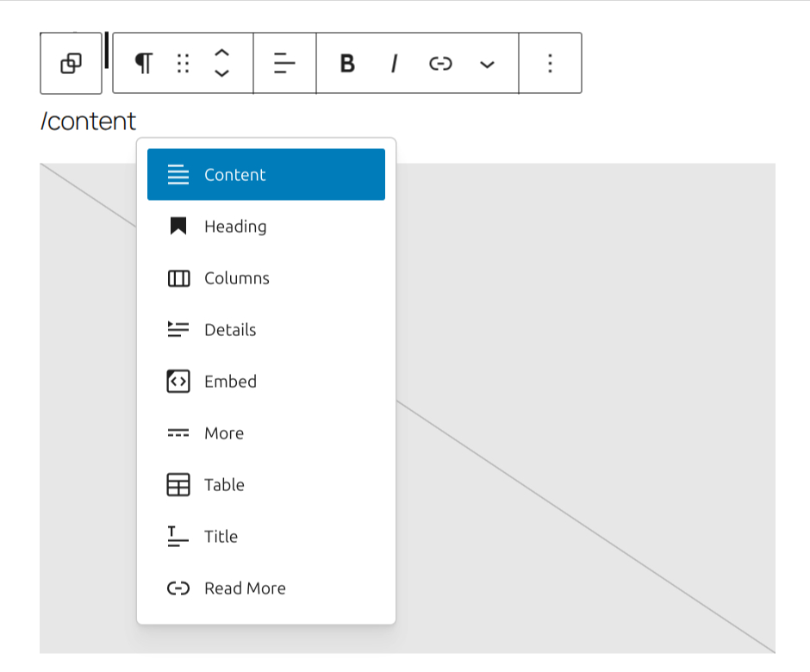
Task: Click the block drag handle icon
Action: click(x=182, y=63)
